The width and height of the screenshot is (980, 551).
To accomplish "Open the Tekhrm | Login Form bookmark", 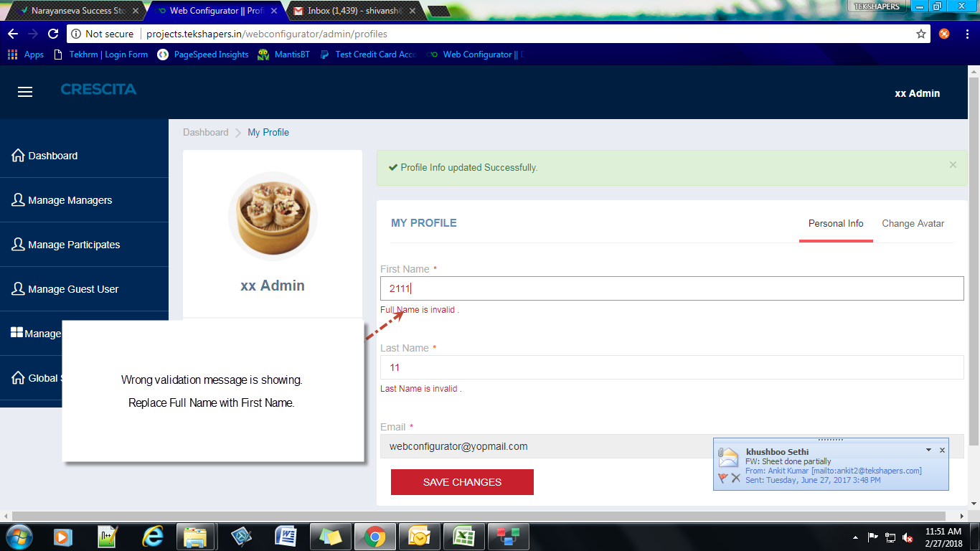I will point(101,55).
